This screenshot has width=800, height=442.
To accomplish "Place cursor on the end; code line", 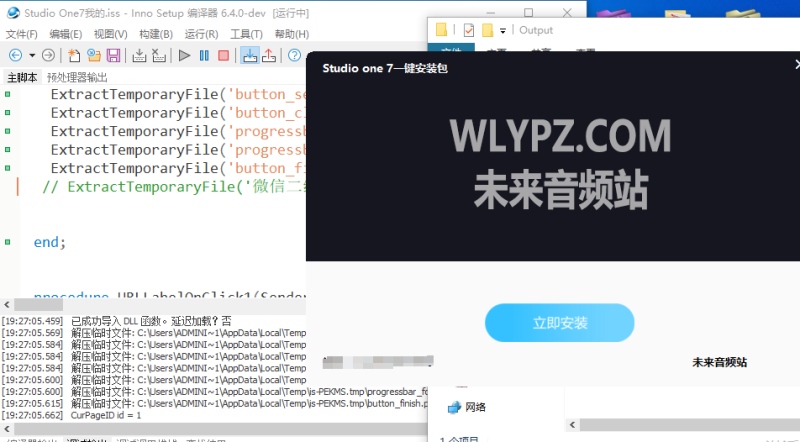I will click(x=49, y=242).
